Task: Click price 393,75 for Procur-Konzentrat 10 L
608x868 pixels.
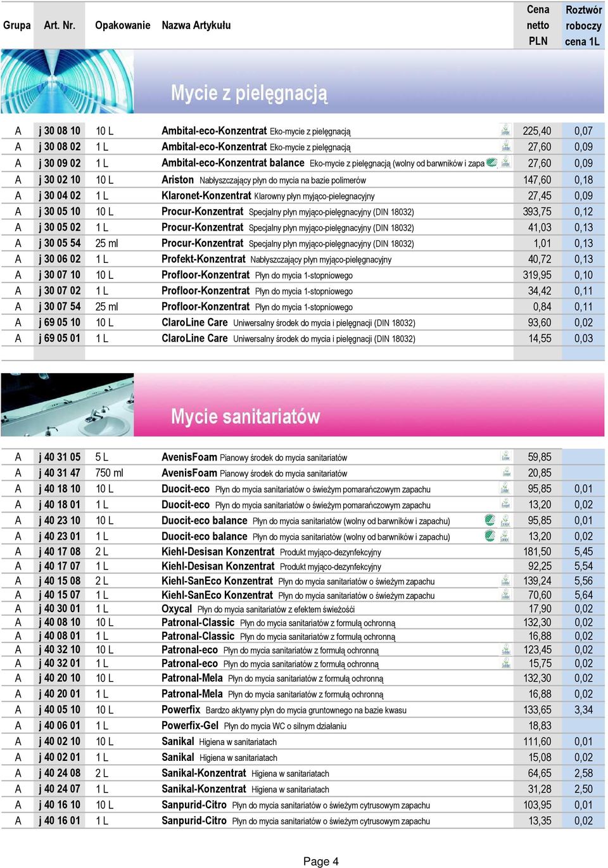Action: [x=537, y=212]
